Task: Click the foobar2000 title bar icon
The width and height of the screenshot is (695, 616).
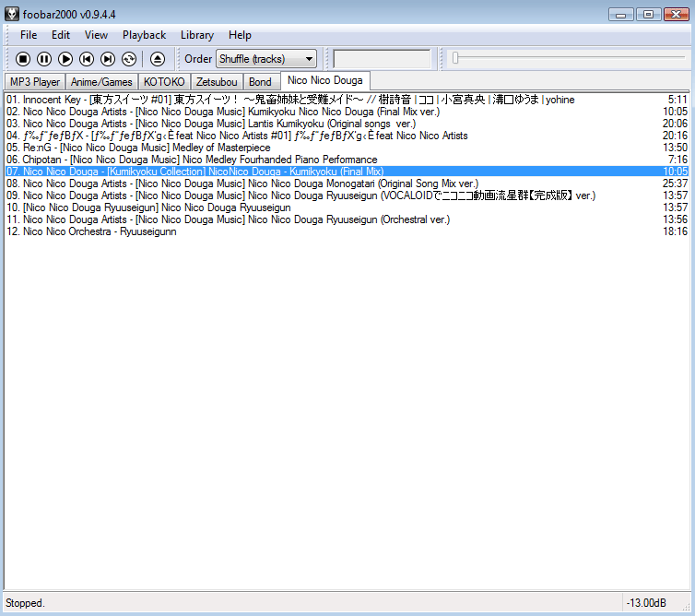Action: point(12,14)
